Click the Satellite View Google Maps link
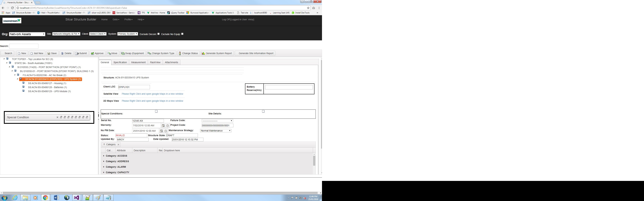 (152, 94)
